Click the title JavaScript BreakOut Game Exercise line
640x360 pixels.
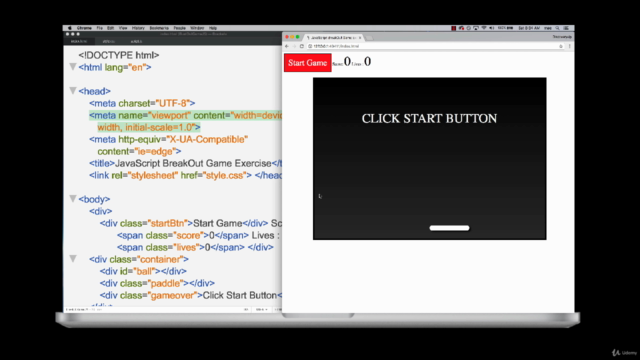click(x=185, y=163)
